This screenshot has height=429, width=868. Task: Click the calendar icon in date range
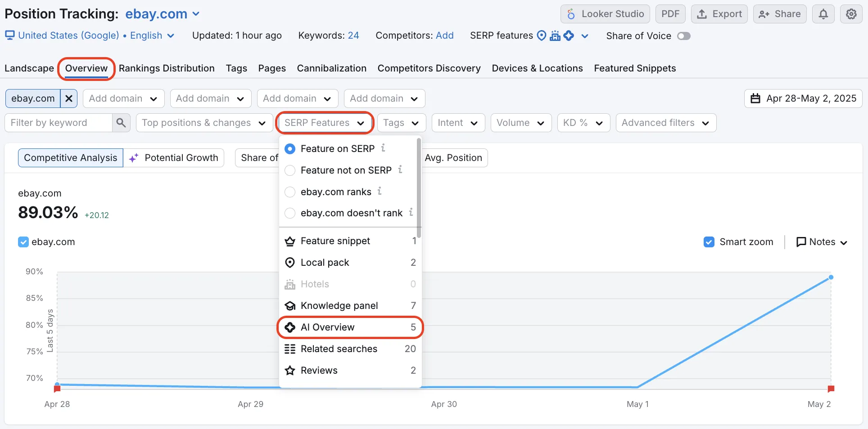(x=755, y=98)
